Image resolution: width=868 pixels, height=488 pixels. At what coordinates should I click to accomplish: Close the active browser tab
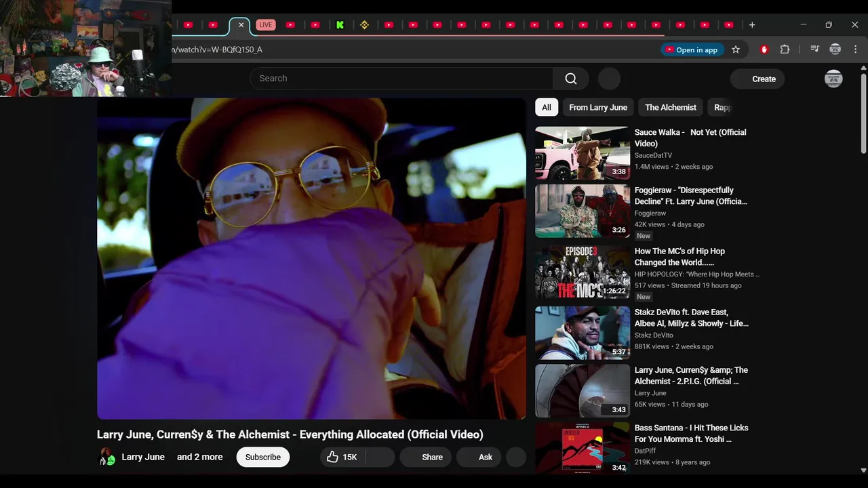pyautogui.click(x=241, y=25)
